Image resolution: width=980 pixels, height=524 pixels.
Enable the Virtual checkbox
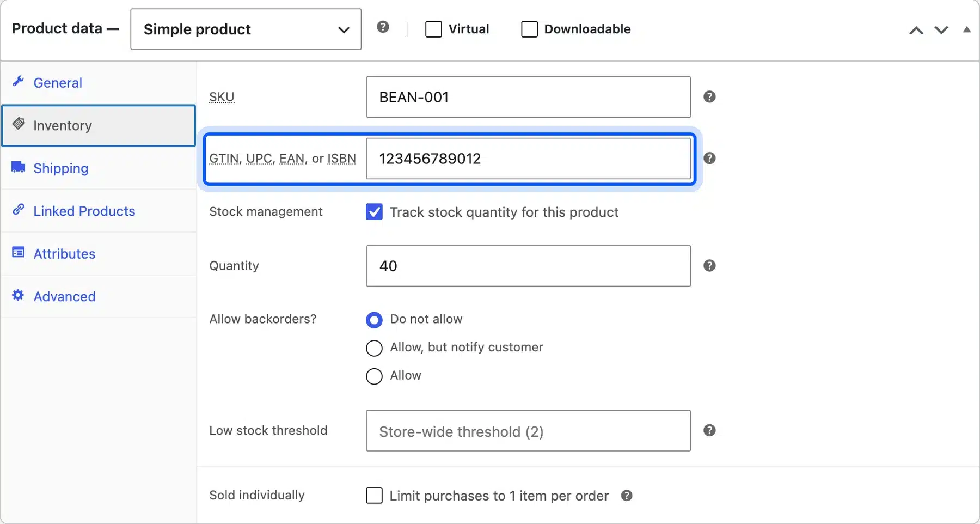click(433, 29)
